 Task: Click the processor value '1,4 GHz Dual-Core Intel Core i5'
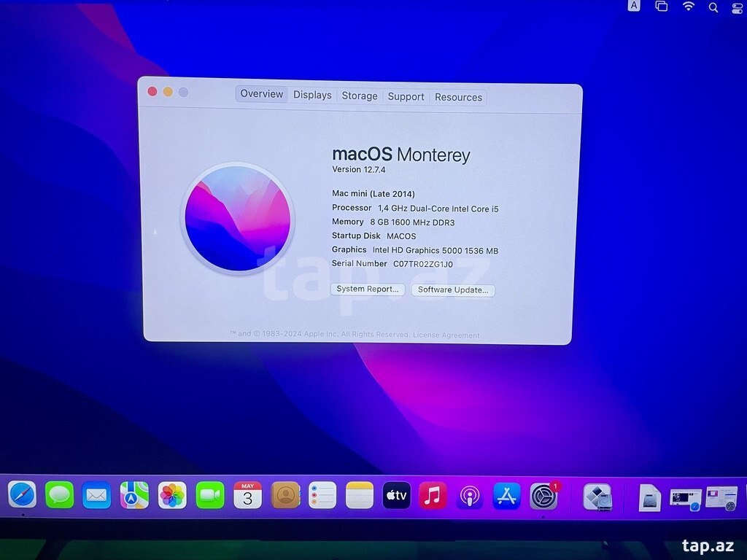click(438, 209)
